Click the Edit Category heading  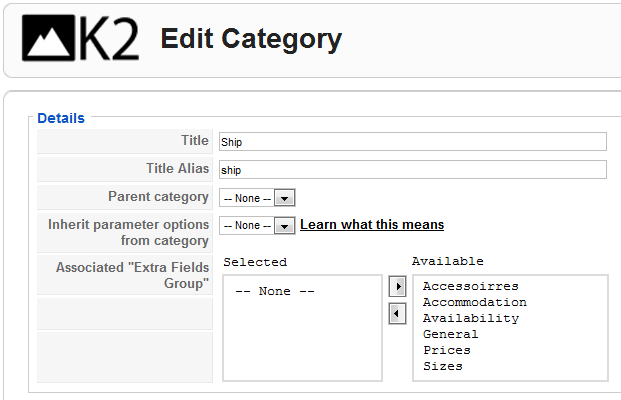click(251, 39)
